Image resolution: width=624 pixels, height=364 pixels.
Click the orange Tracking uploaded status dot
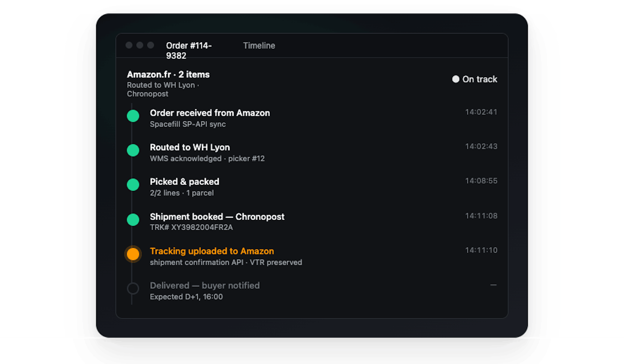(133, 254)
